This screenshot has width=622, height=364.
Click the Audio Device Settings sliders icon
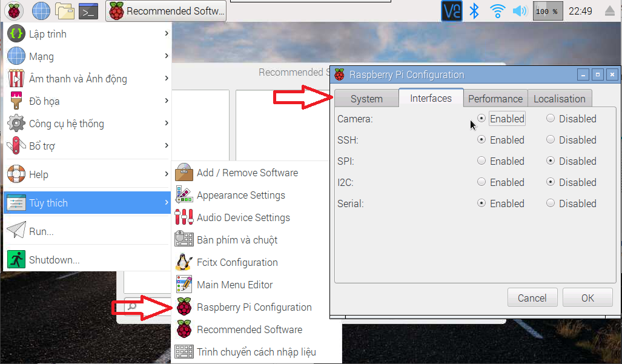(184, 217)
